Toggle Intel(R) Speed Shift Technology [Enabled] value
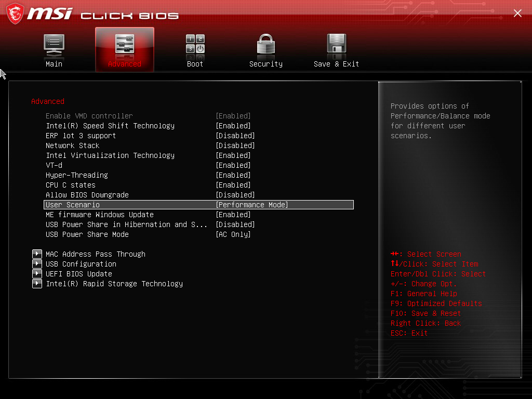 coord(233,126)
